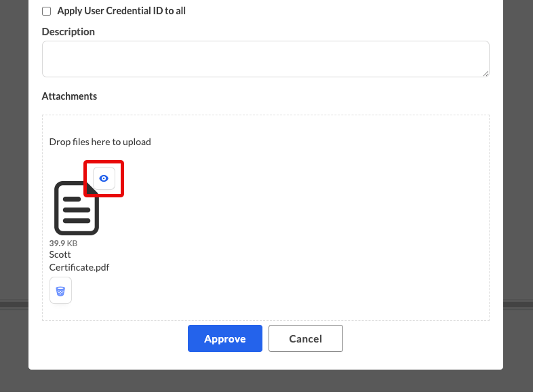Screen dimensions: 533x392
Task: Cancel and dismiss the dialog
Action: [x=306, y=338]
